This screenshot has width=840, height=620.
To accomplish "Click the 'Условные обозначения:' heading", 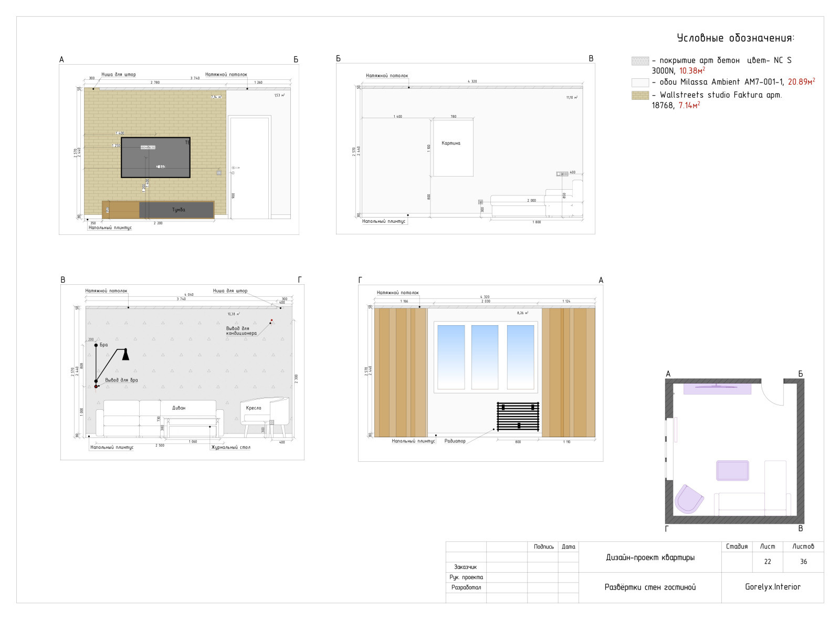I will pyautogui.click(x=736, y=38).
